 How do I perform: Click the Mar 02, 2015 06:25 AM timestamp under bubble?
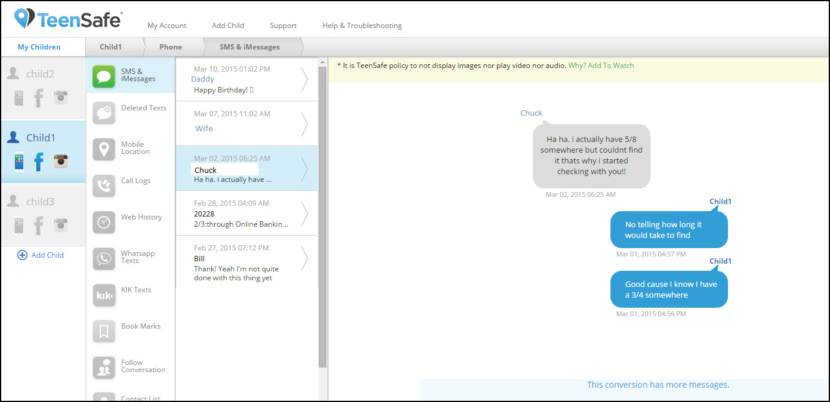(x=581, y=194)
